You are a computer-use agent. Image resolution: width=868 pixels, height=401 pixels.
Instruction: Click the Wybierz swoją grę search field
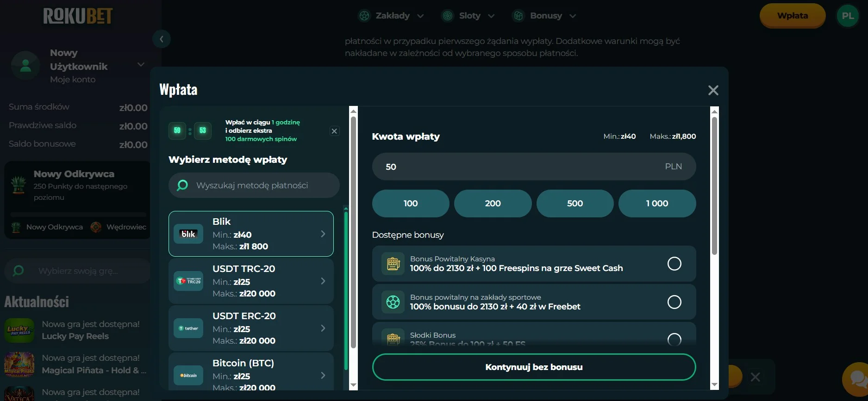tap(77, 271)
